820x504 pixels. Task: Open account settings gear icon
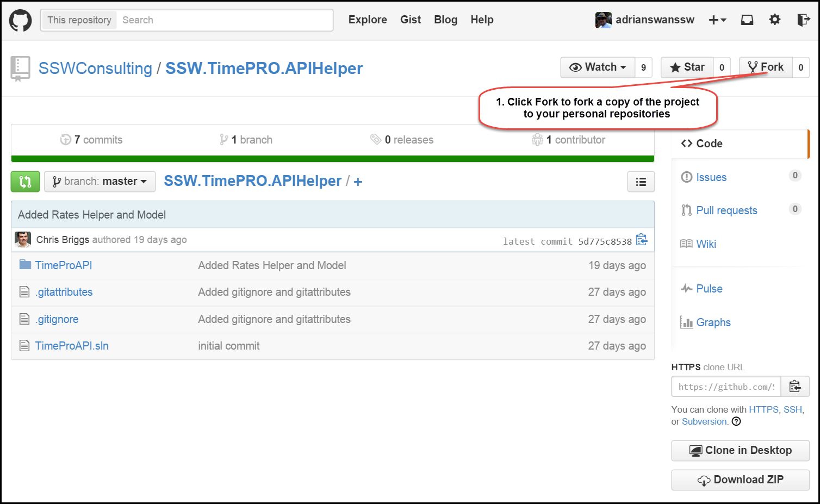(775, 20)
